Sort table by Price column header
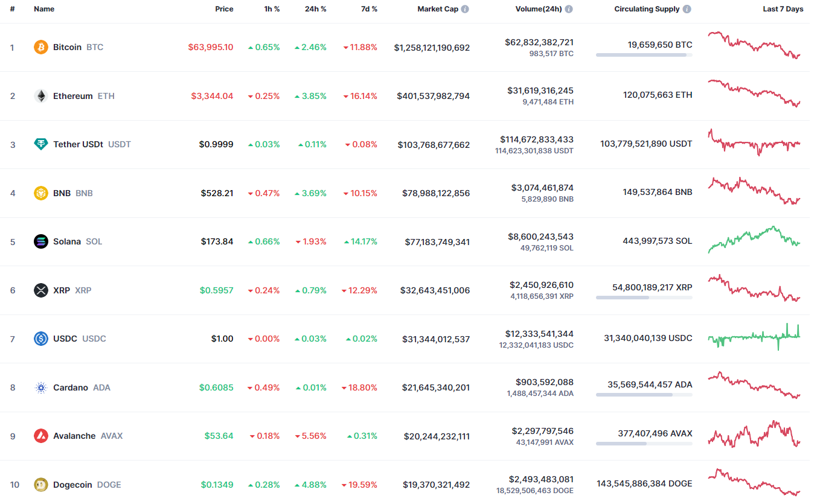 224,10
